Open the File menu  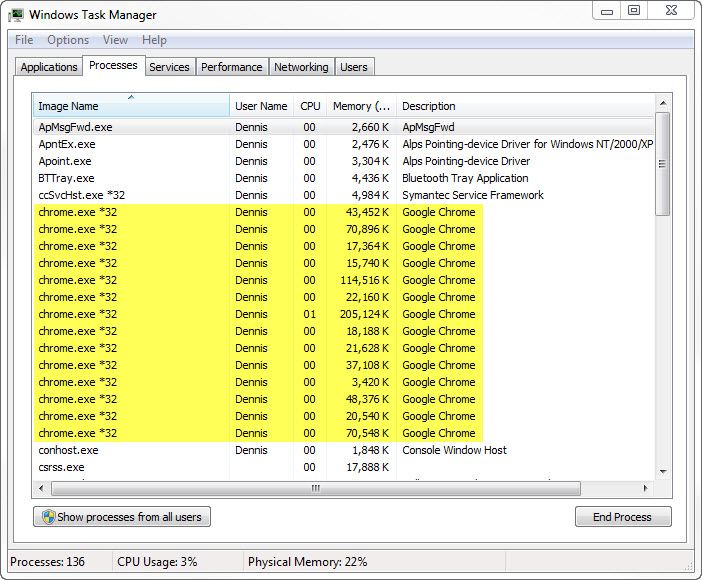tap(24, 40)
